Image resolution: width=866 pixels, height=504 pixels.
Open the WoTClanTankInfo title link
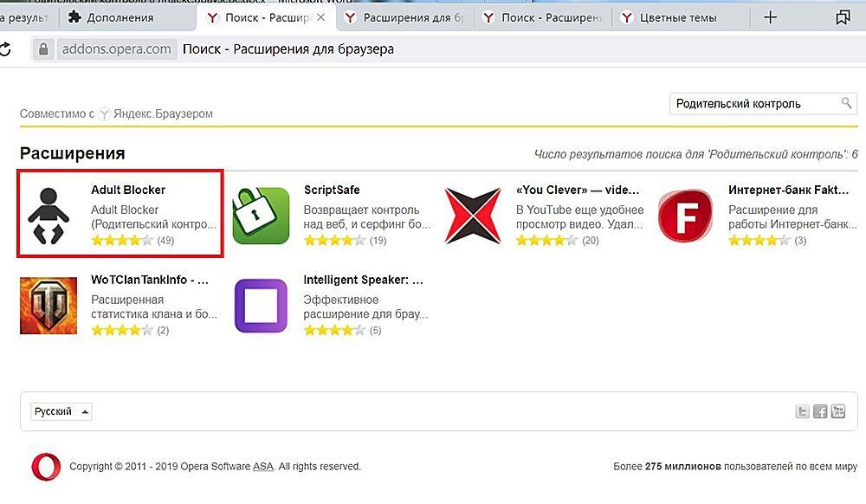pyautogui.click(x=150, y=280)
